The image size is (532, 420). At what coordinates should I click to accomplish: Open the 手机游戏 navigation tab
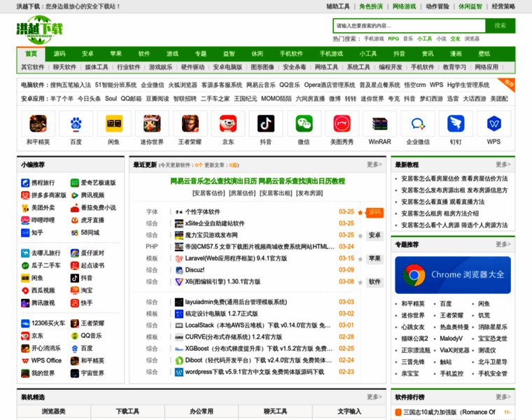coord(331,54)
